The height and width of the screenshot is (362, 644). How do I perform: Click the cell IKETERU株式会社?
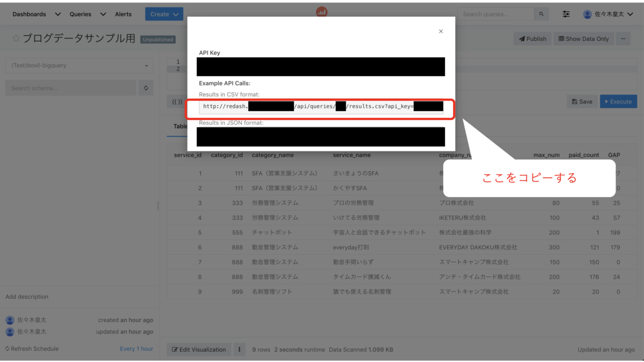463,218
